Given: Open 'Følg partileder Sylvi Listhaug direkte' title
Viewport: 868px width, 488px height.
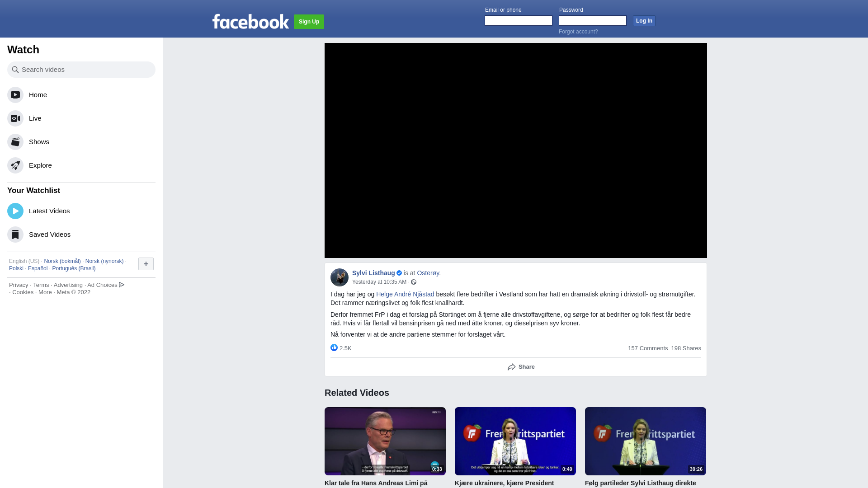Looking at the screenshot, I should click(641, 483).
